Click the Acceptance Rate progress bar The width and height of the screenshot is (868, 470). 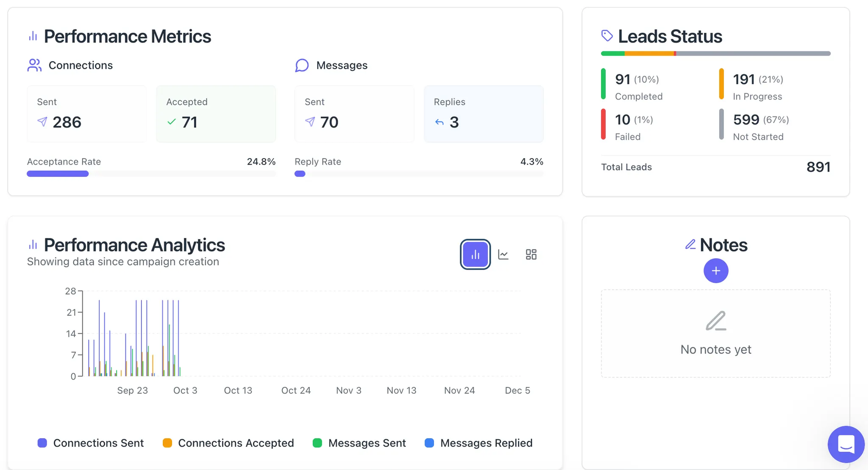pyautogui.click(x=151, y=174)
